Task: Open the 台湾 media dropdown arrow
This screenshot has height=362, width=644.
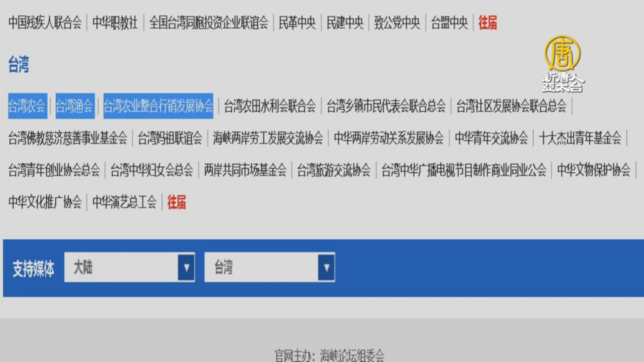Action: pyautogui.click(x=326, y=267)
